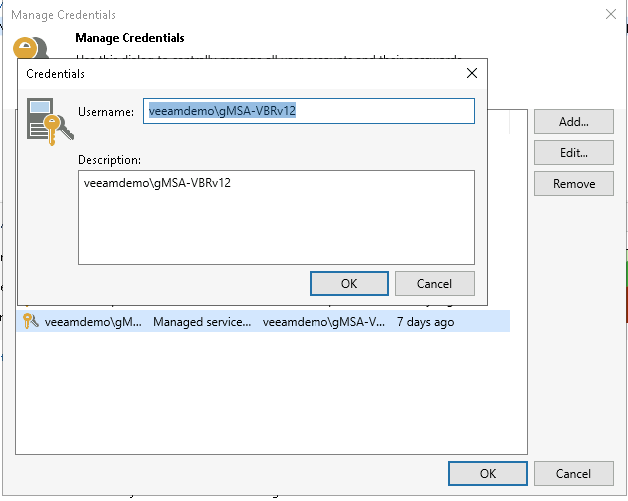Cancel the Manage Credentials window
This screenshot has height=501, width=628.
tap(573, 473)
